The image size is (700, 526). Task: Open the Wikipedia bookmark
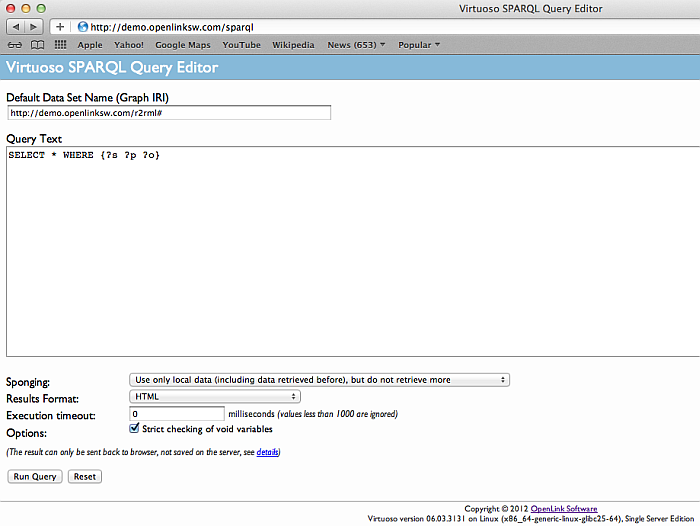[293, 45]
